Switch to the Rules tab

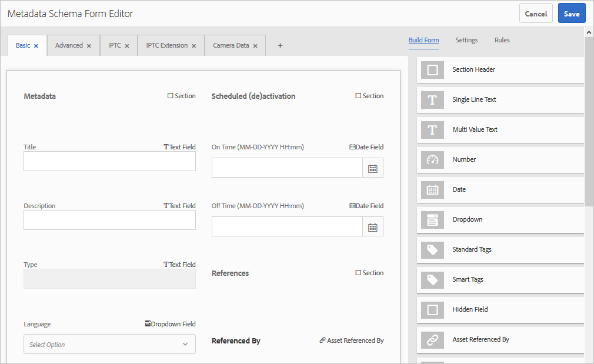pyautogui.click(x=502, y=40)
